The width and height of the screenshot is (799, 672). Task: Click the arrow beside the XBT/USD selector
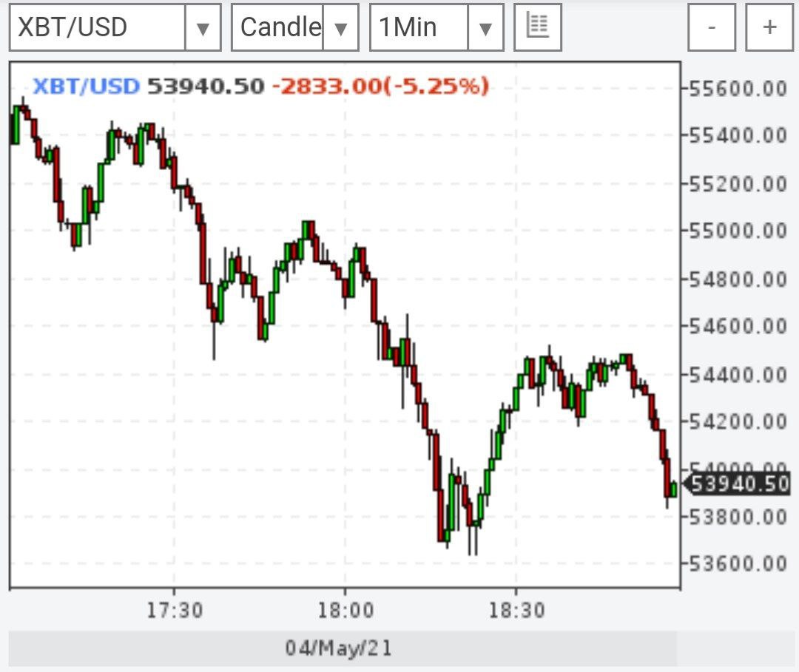[x=203, y=28]
